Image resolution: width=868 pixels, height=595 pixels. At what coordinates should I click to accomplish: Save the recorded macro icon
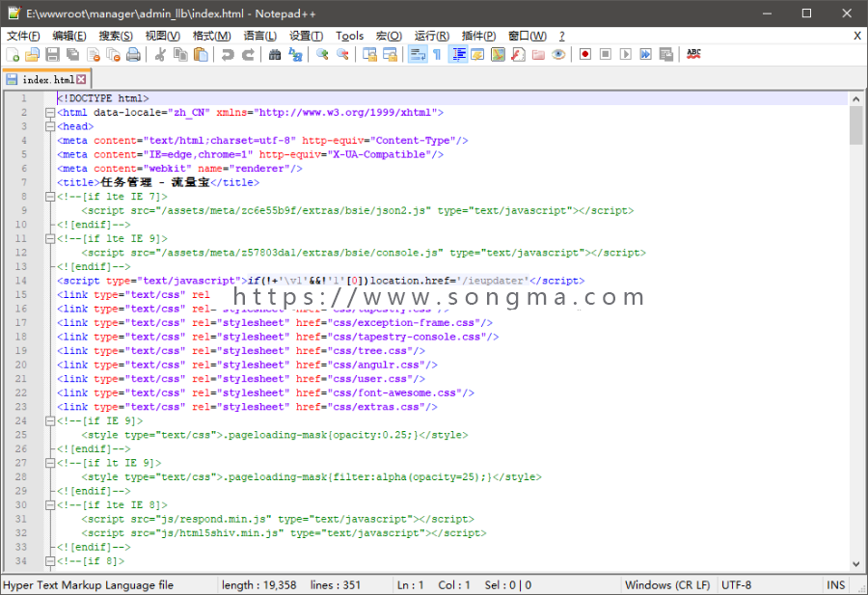coord(666,54)
